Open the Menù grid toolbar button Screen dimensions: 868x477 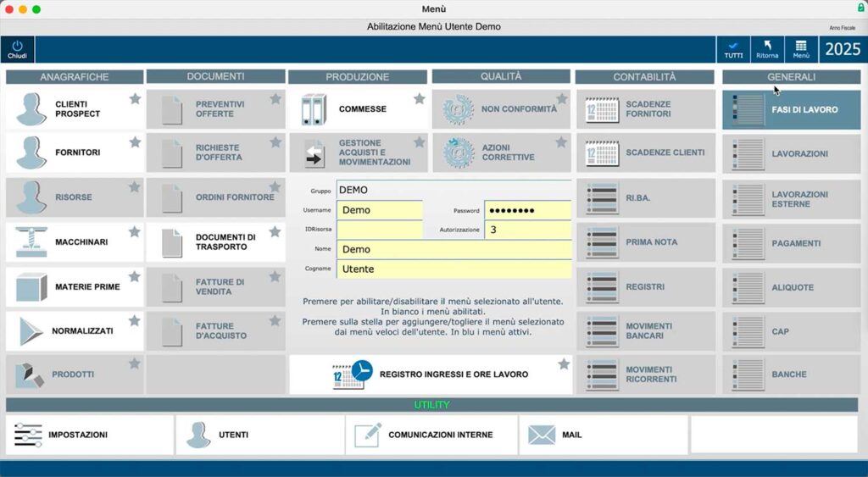(801, 49)
